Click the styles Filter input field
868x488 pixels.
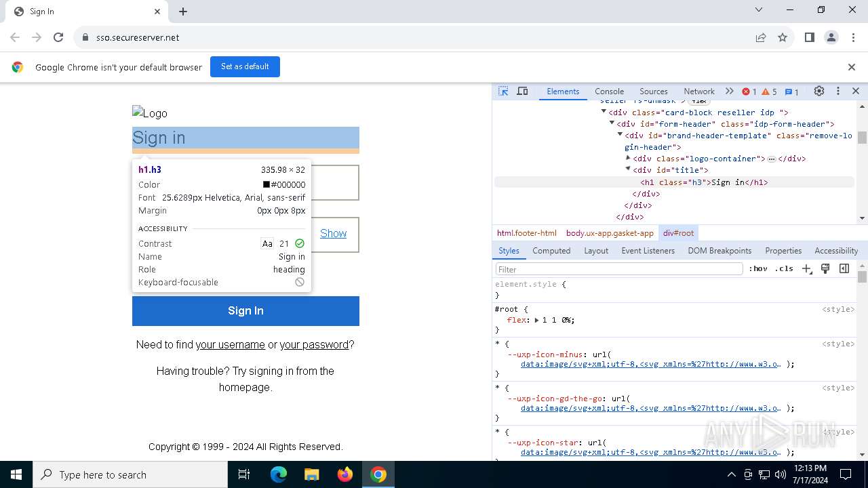point(619,269)
